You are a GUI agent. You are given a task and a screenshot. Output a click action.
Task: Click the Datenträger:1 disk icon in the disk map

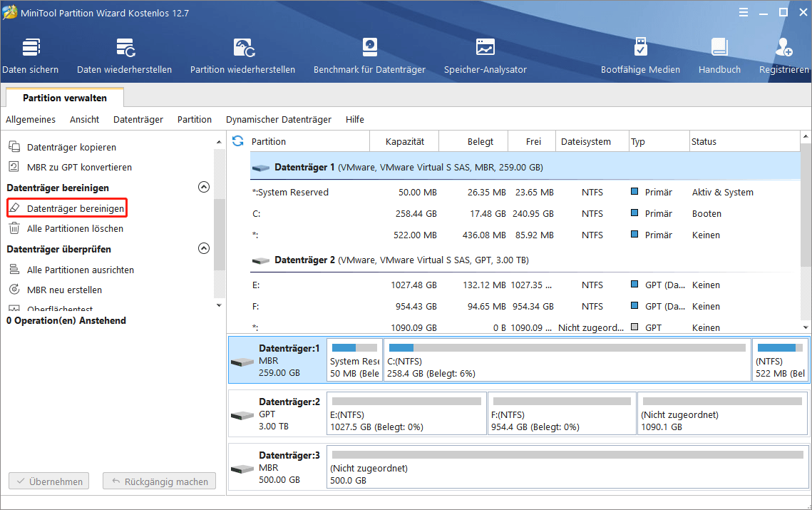pos(242,362)
